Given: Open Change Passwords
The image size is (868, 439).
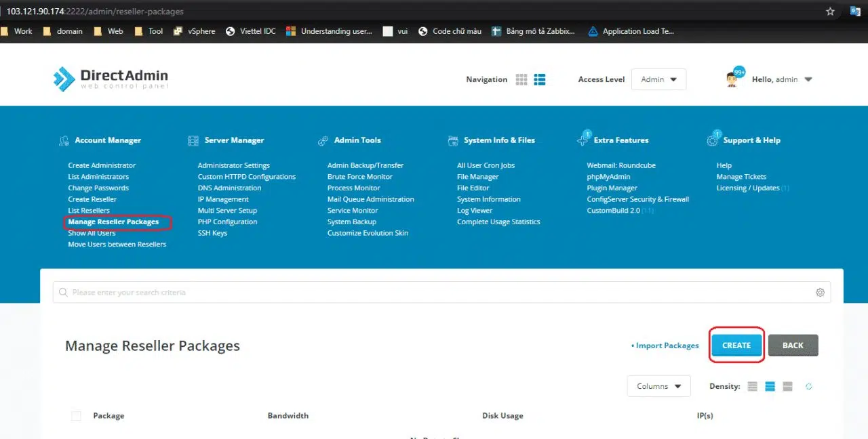Looking at the screenshot, I should [98, 188].
